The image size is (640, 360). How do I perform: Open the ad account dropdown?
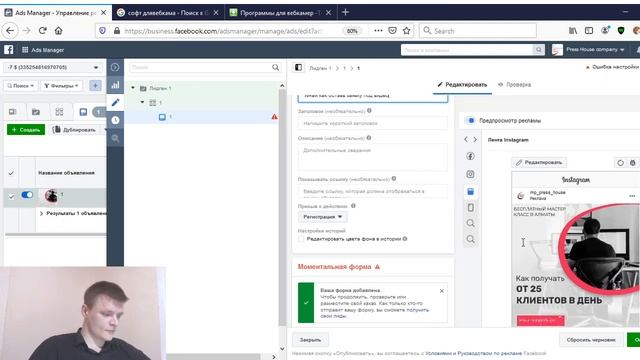point(52,67)
